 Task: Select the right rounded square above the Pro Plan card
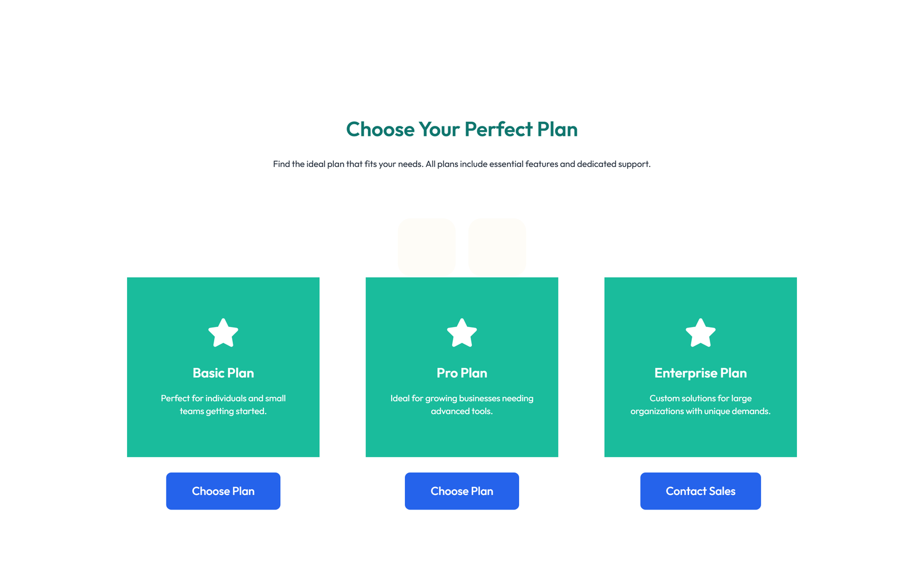(497, 246)
